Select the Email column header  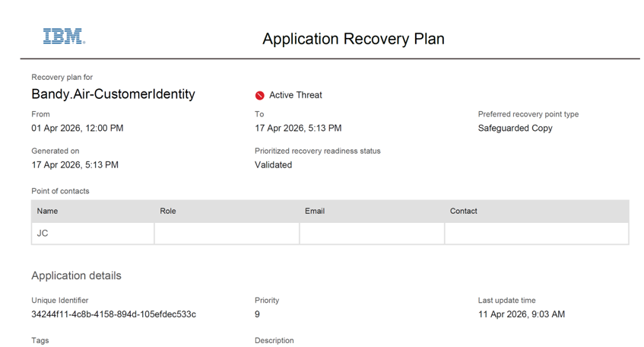coord(315,211)
